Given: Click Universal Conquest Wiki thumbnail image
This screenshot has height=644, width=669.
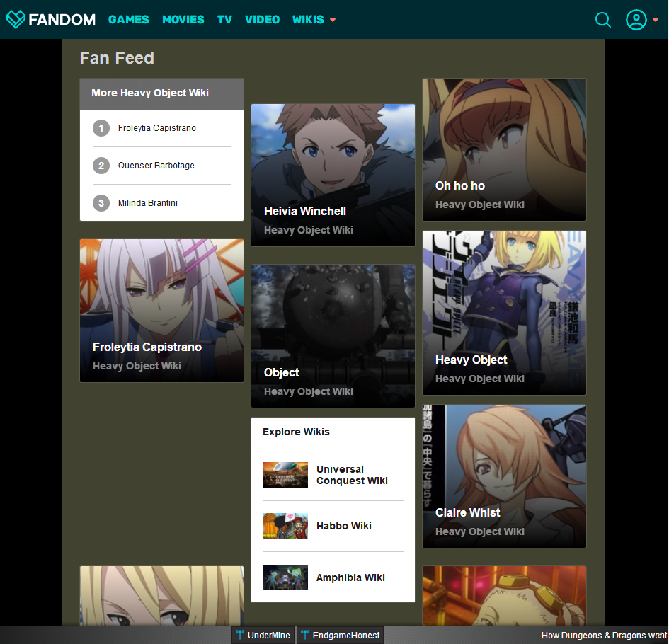Looking at the screenshot, I should coord(285,475).
